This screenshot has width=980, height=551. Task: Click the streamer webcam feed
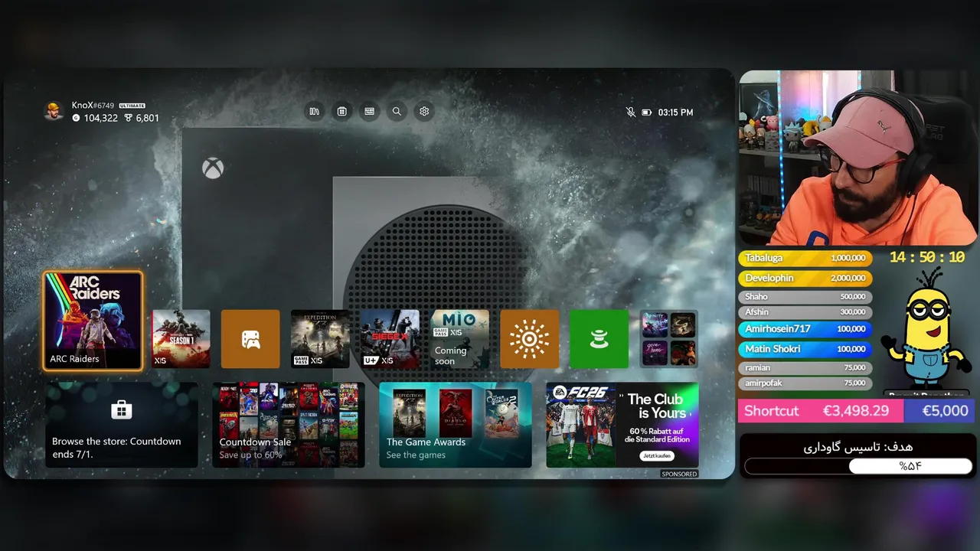point(858,158)
